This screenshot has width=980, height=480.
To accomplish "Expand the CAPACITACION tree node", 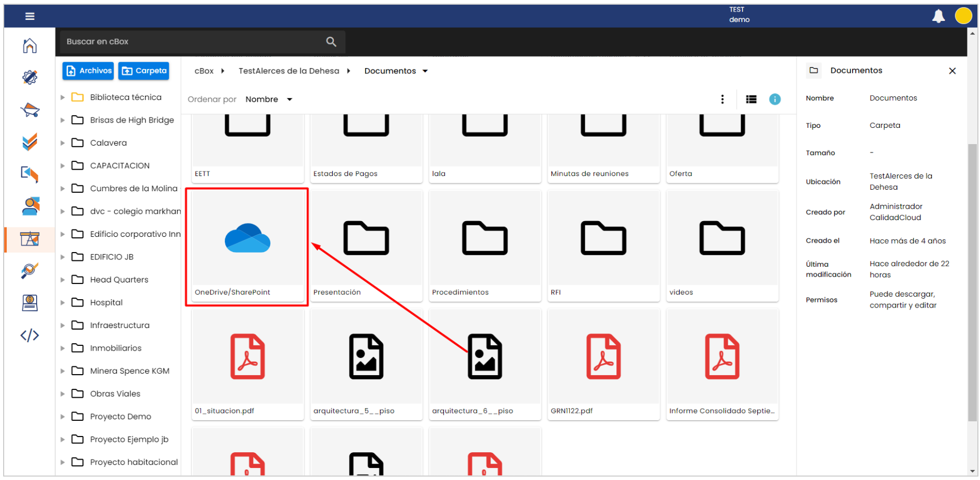I will coord(62,166).
